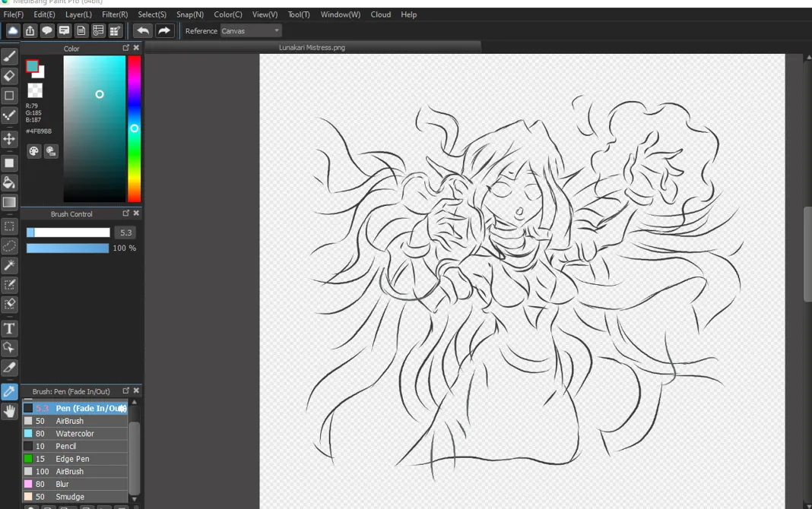This screenshot has height=509, width=812.
Task: Click the comment box toolbar icon
Action: tap(64, 31)
